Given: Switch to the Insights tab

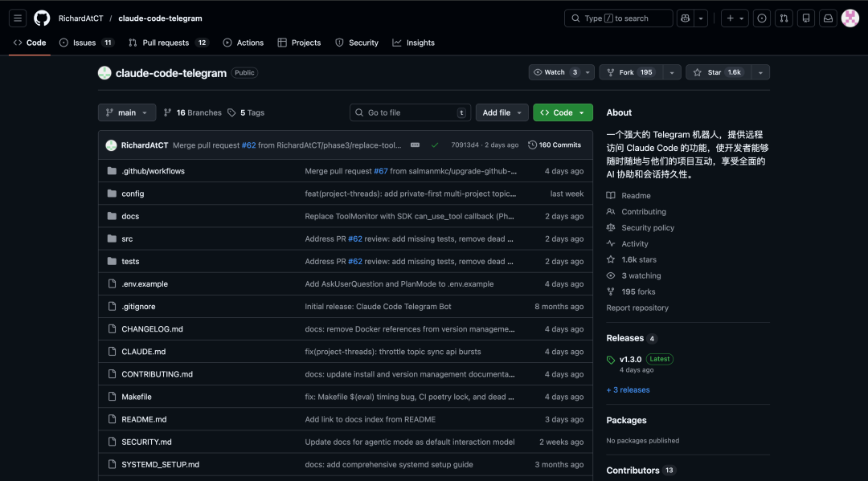Looking at the screenshot, I should click(x=414, y=43).
